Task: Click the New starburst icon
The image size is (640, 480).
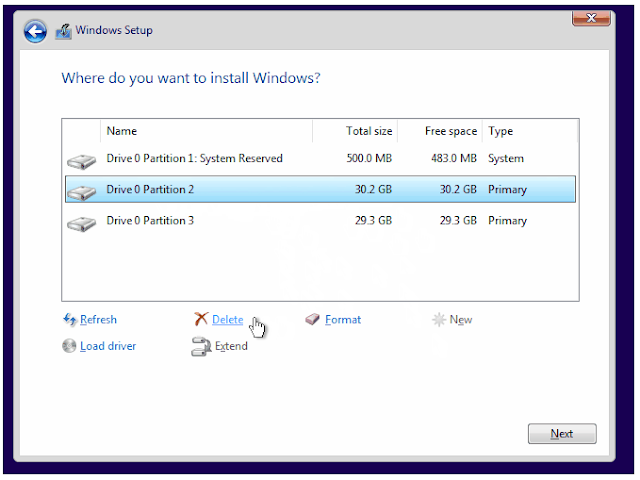Action: pos(439,320)
